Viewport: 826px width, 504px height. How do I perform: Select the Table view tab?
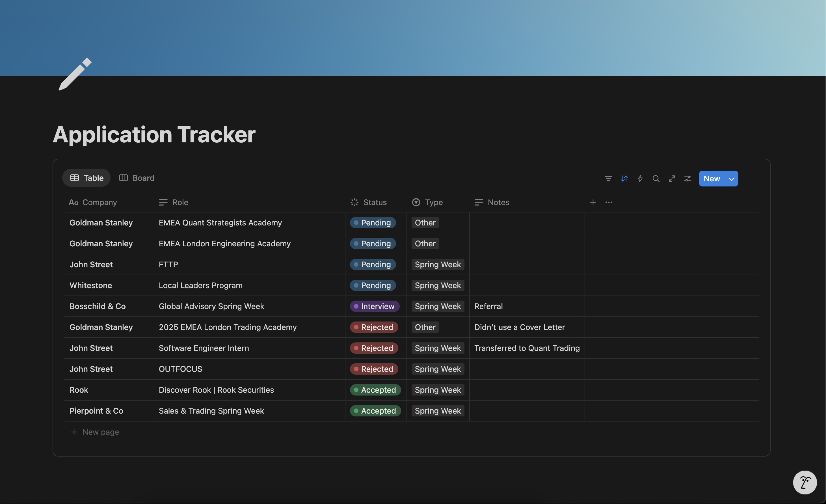[87, 178]
